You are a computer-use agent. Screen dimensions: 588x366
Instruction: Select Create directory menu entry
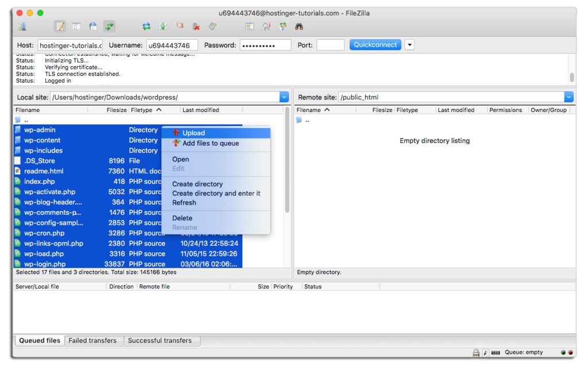[216, 184]
